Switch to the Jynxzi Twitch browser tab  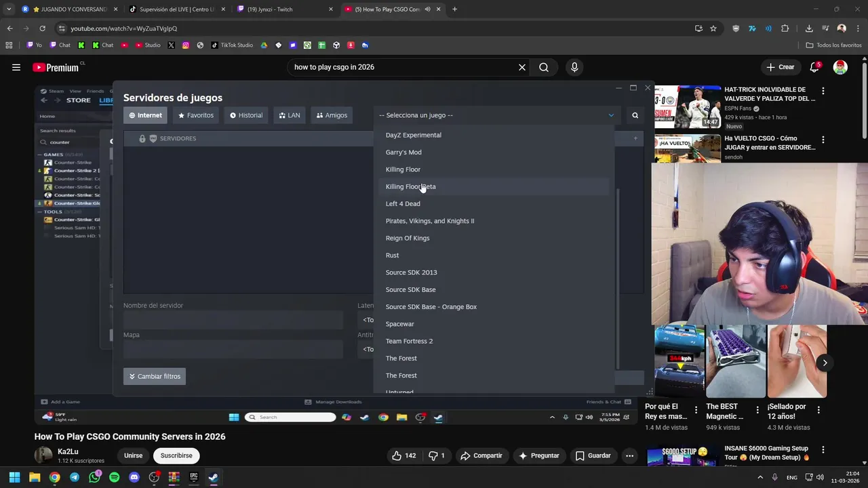coord(283,9)
